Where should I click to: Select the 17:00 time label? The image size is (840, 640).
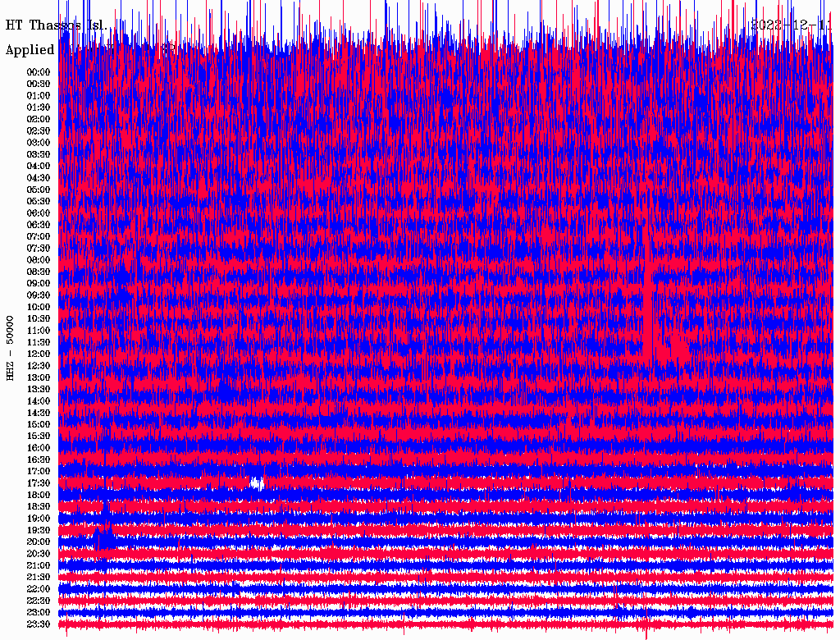pos(39,471)
